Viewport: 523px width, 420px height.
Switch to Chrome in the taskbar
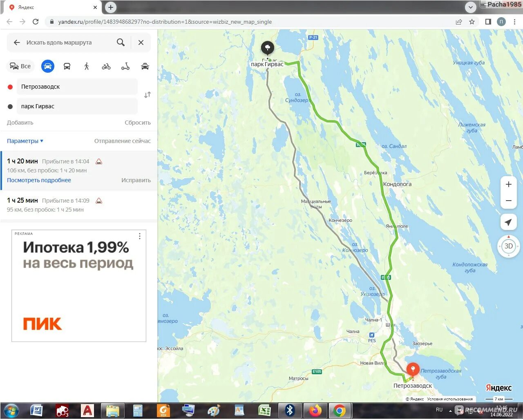tap(339, 411)
